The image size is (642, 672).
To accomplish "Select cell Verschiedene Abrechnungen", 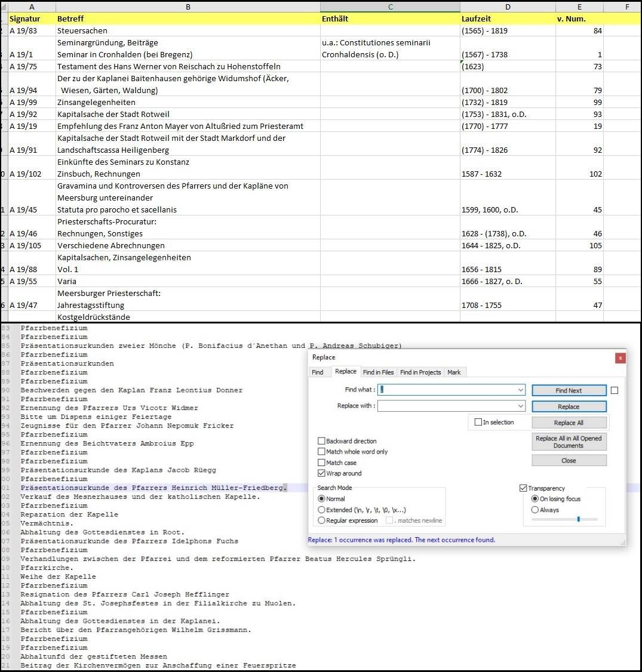I will pyautogui.click(x=188, y=245).
